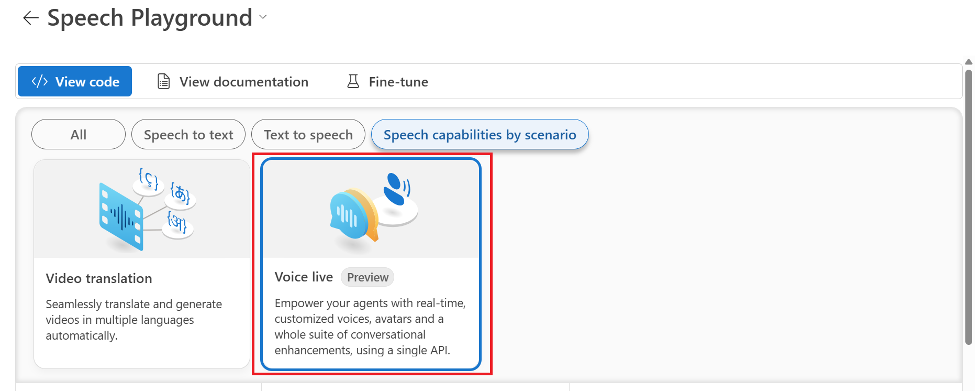Screen dimensions: 980x391
Task: Open the Voice live chat bubble illustration
Action: [x=371, y=209]
